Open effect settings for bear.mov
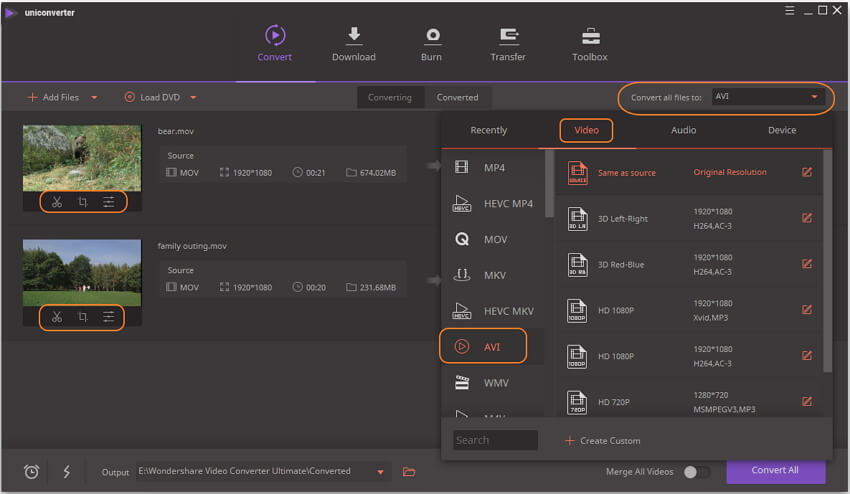Image resolution: width=850 pixels, height=494 pixels. pyautogui.click(x=108, y=202)
